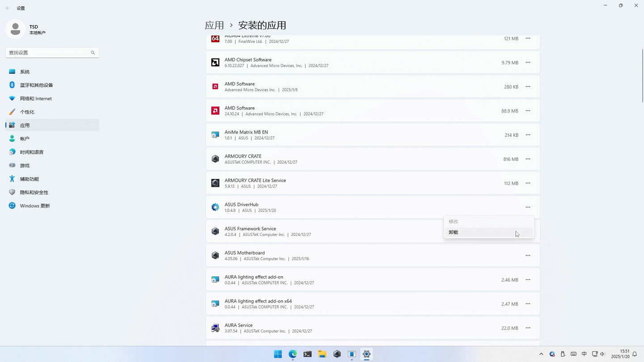Open File Explorer from the taskbar
Screen dimensions: 644x362
tap(322, 354)
